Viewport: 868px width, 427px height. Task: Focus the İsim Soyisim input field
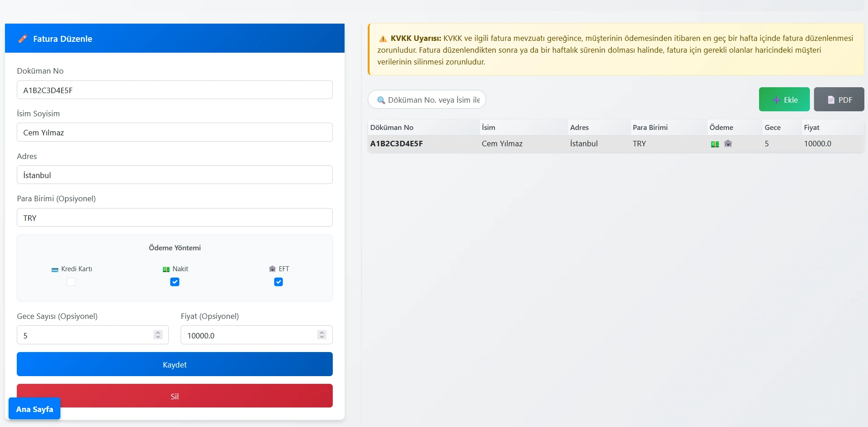click(175, 133)
